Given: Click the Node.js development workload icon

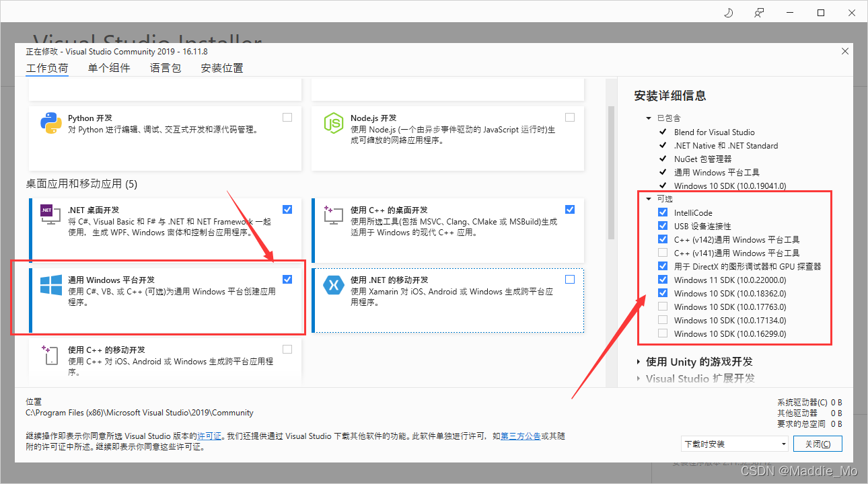Looking at the screenshot, I should pos(334,122).
